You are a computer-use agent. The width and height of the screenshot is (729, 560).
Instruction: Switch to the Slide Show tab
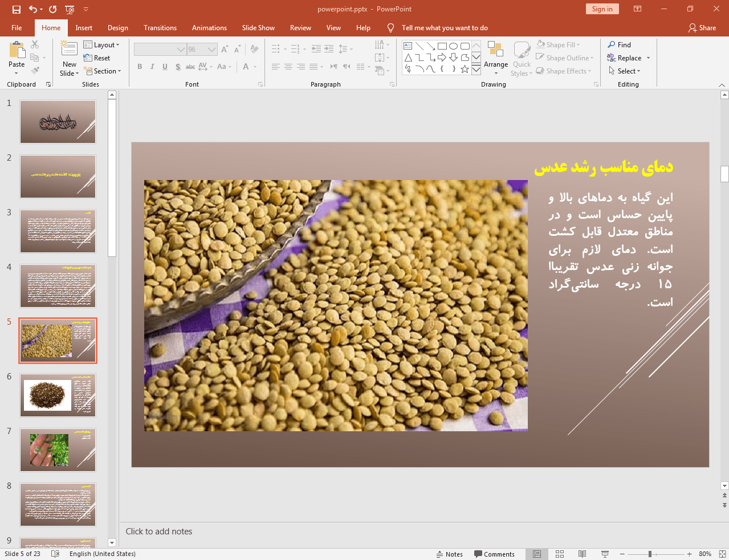tap(258, 28)
